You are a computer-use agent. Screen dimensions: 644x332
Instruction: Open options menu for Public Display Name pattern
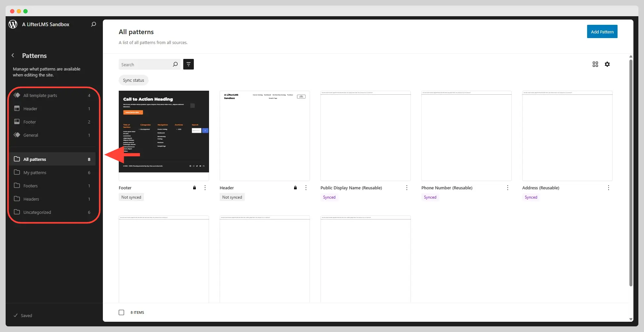pos(407,188)
